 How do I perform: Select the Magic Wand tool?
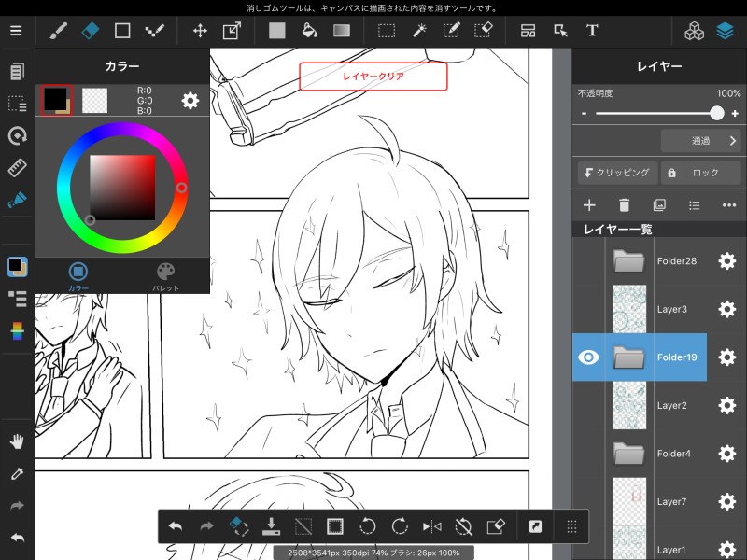coord(418,31)
